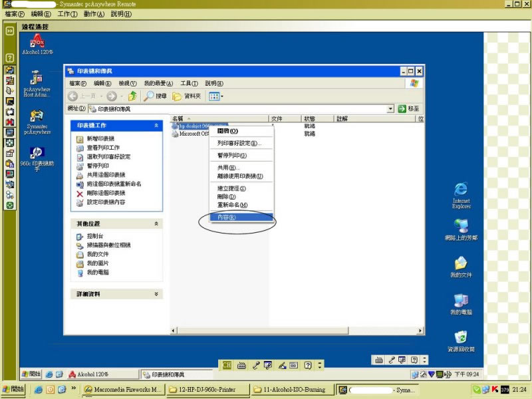Image resolution: width=532 pixels, height=399 pixels.
Task: Open Internet Explorer icon on remote desktop
Action: 461,196
